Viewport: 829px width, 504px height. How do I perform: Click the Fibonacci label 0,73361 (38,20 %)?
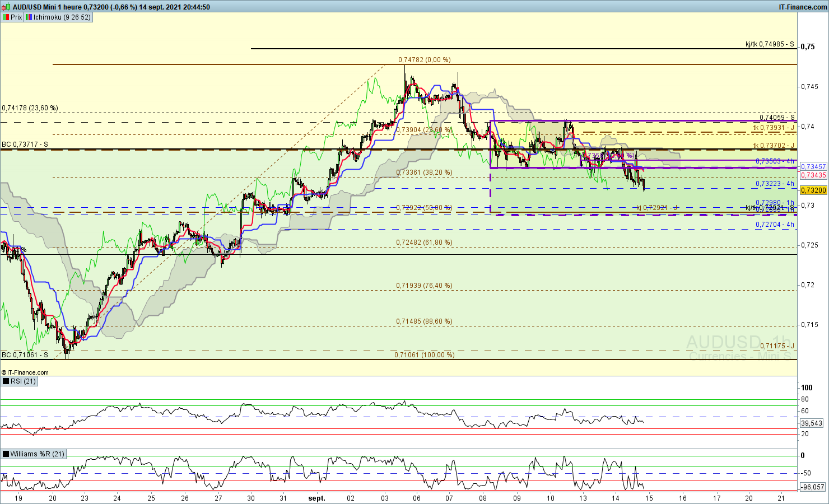[x=424, y=172]
